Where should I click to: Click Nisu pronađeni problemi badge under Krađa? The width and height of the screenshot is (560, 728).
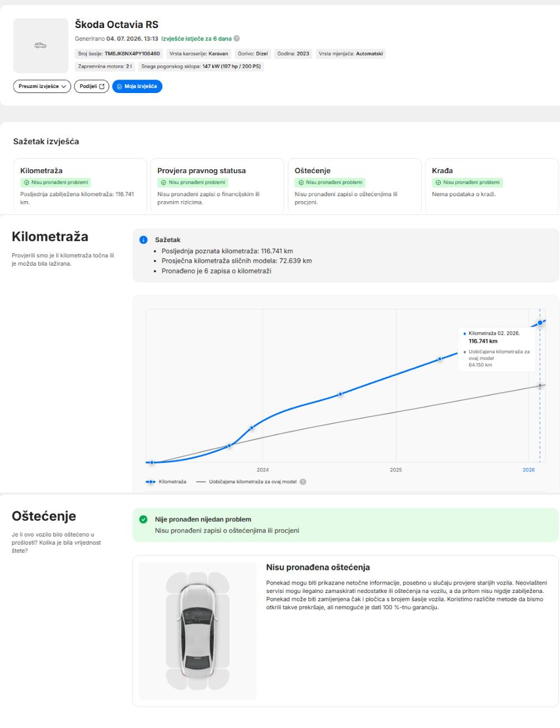pos(468,183)
